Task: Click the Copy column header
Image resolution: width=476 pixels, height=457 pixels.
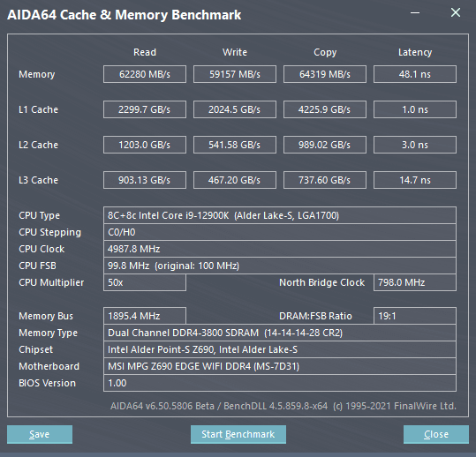Action: (x=325, y=52)
